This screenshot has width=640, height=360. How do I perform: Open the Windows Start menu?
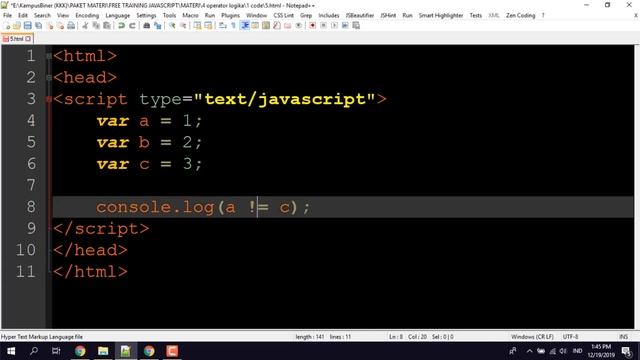pos(11,351)
